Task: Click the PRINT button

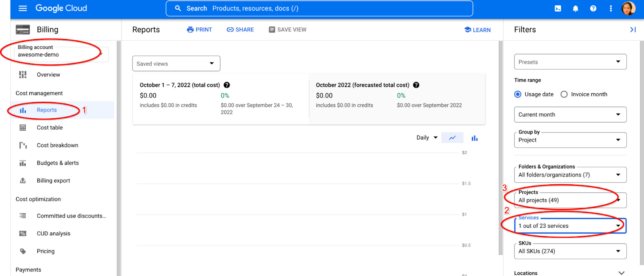Action: (x=199, y=30)
